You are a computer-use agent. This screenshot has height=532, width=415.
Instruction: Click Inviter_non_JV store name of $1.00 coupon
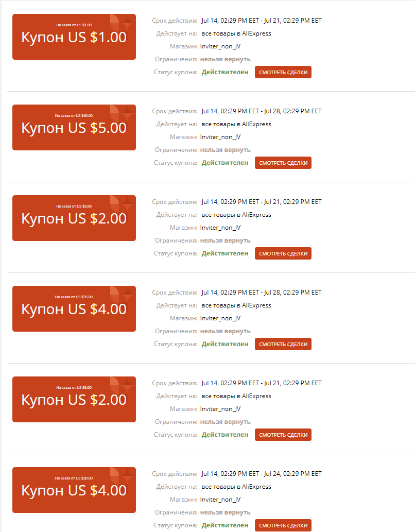click(220, 46)
